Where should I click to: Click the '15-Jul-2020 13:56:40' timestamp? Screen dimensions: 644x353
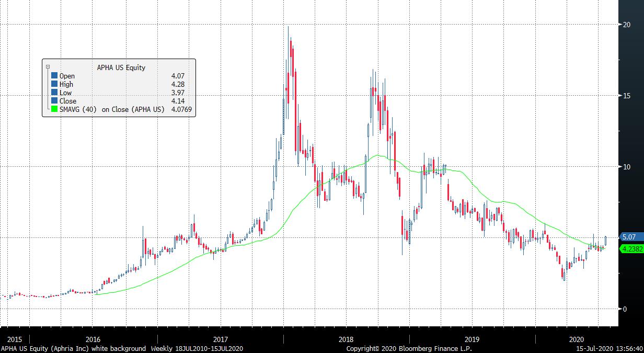(609, 348)
